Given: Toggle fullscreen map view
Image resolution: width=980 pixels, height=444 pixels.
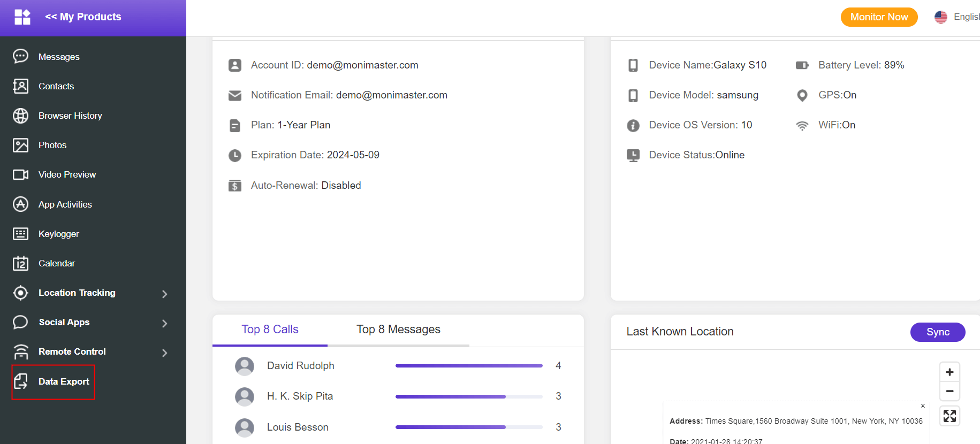Looking at the screenshot, I should click(949, 416).
